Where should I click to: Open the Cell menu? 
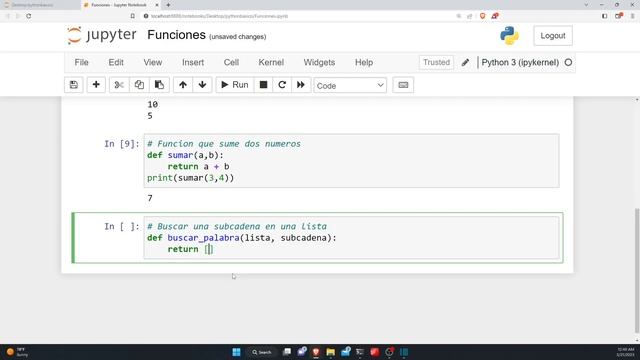231,62
